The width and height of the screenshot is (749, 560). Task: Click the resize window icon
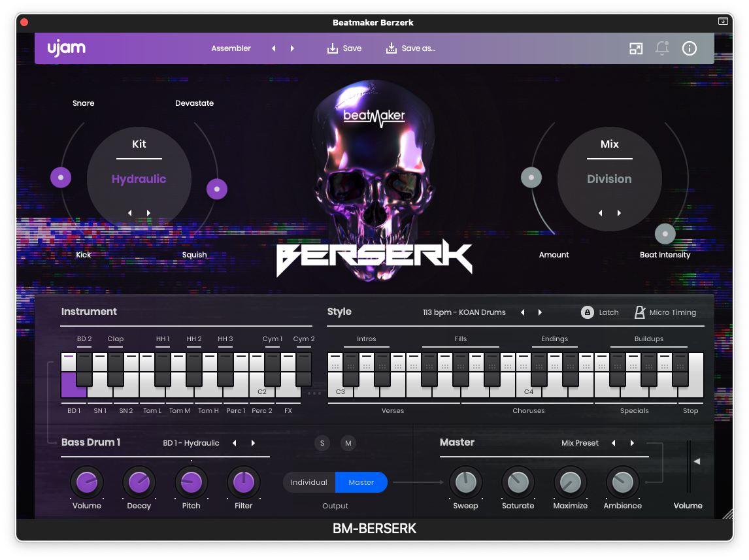point(636,48)
